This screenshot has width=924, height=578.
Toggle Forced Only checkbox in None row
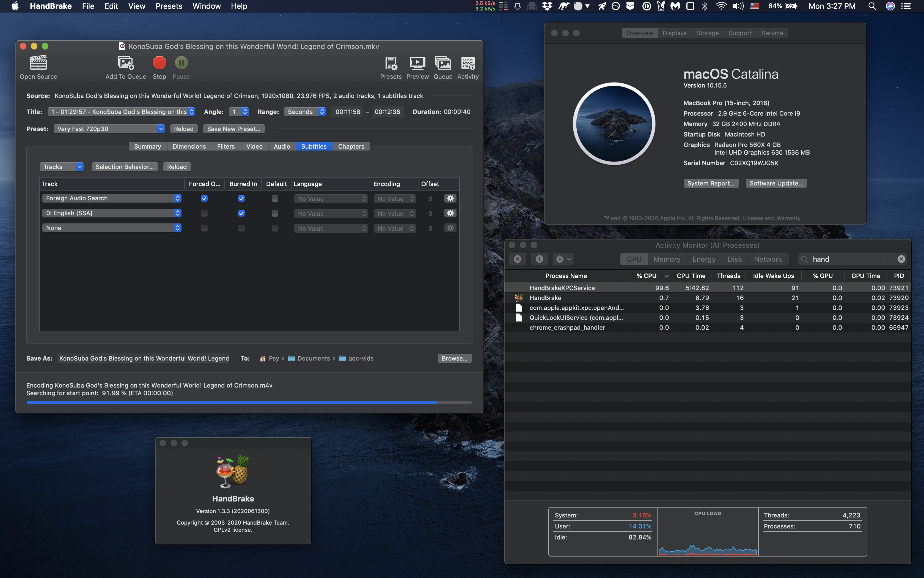click(x=204, y=228)
